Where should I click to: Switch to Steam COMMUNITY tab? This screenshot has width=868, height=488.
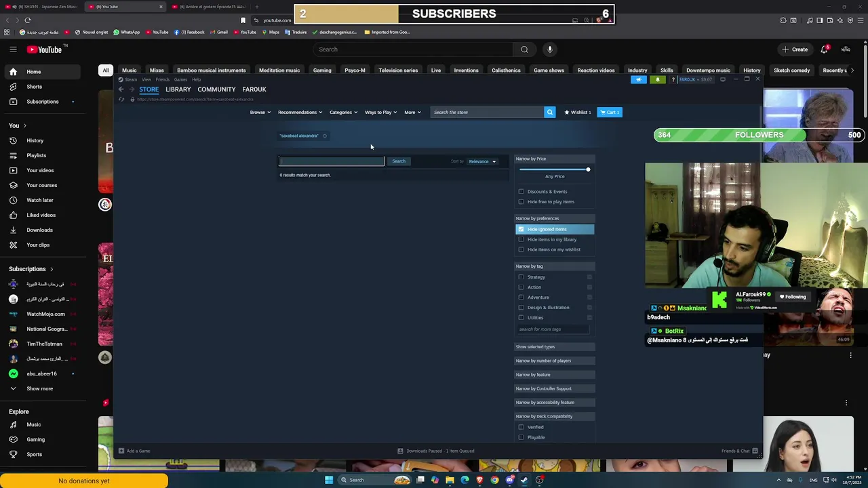216,89
